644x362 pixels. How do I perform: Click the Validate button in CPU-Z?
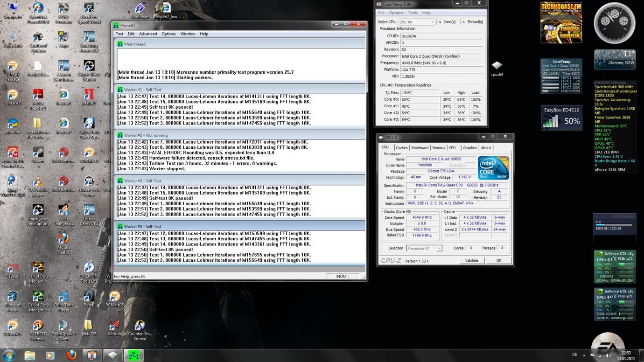click(x=471, y=260)
